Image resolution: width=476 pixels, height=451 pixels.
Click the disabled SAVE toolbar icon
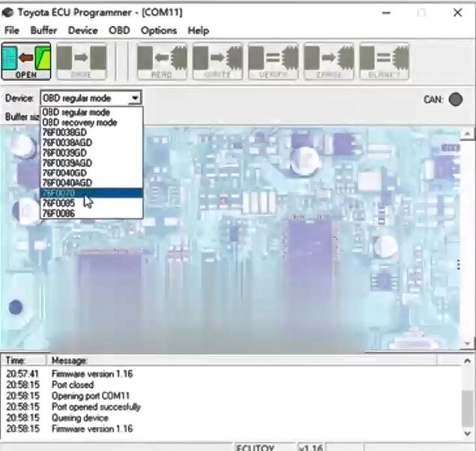(x=82, y=62)
